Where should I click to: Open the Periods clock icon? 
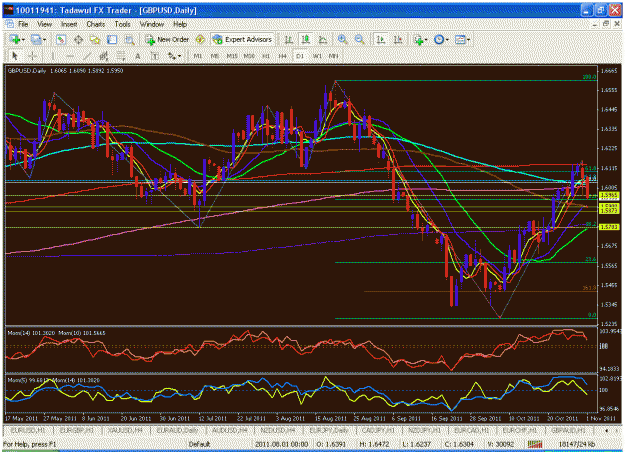[x=439, y=39]
